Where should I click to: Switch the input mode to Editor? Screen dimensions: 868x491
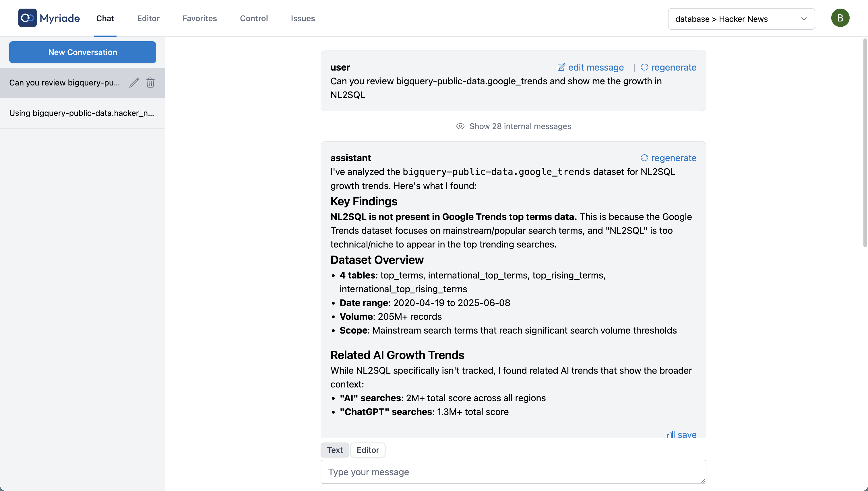[367, 450]
